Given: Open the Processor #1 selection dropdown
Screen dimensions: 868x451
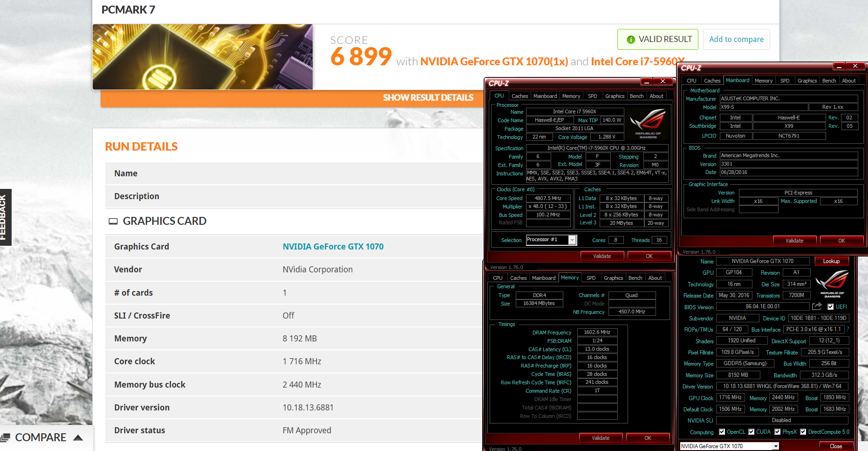Looking at the screenshot, I should click(x=572, y=240).
